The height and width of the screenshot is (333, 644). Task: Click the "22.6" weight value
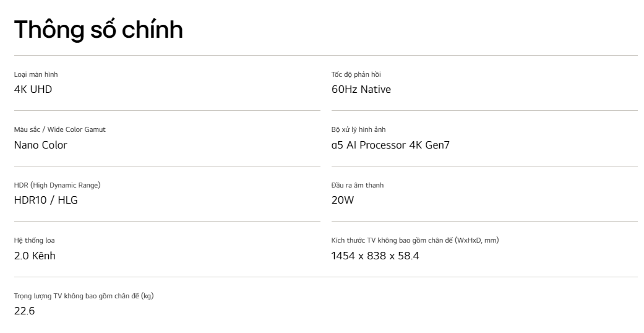[25, 311]
